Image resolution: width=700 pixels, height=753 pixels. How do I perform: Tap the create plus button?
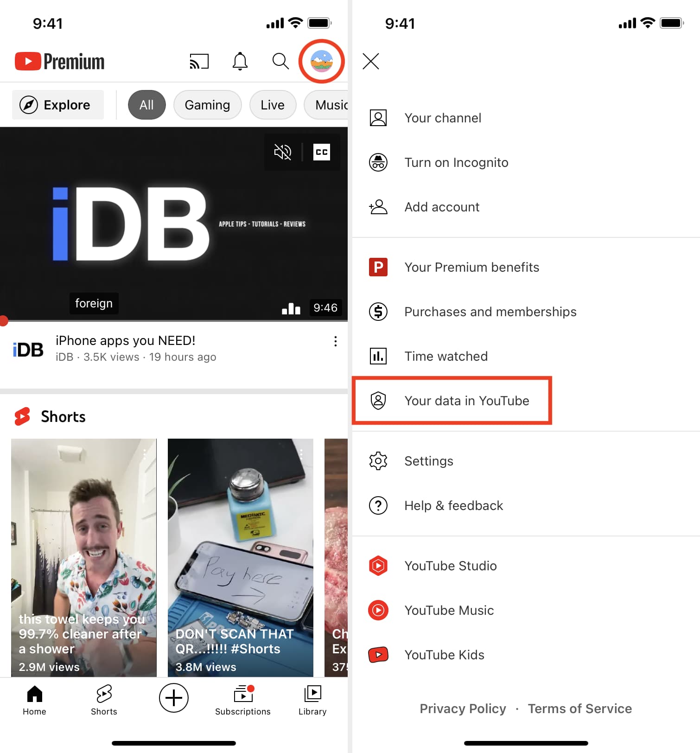click(x=174, y=698)
